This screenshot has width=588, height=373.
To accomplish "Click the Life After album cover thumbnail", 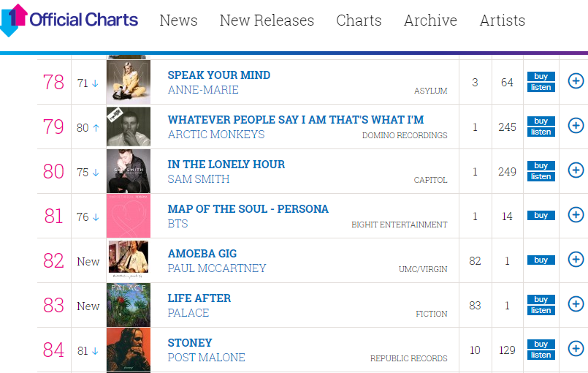I will click(129, 305).
